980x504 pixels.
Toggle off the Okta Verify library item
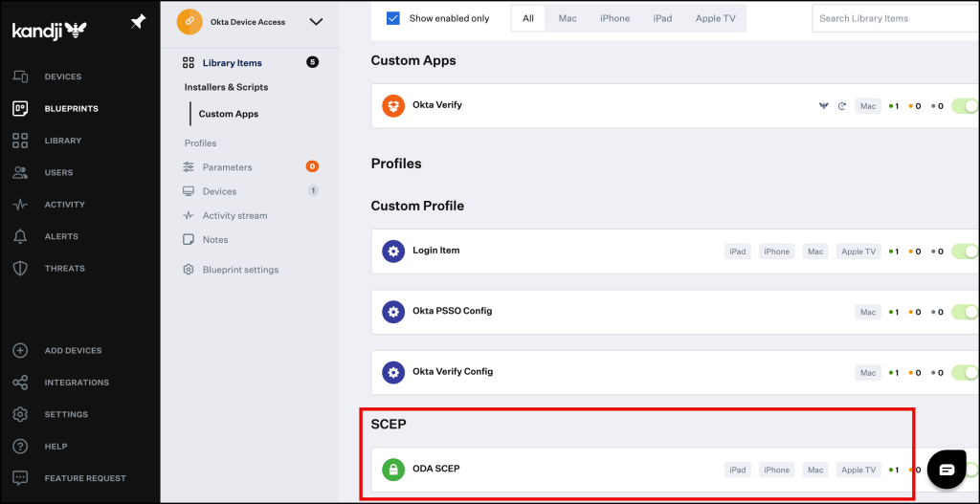point(966,106)
